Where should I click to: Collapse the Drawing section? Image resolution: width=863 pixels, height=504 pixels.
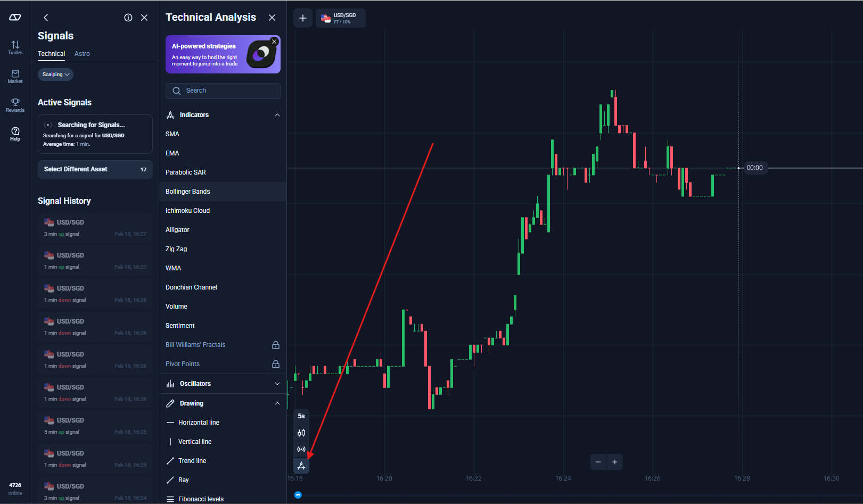click(223, 403)
